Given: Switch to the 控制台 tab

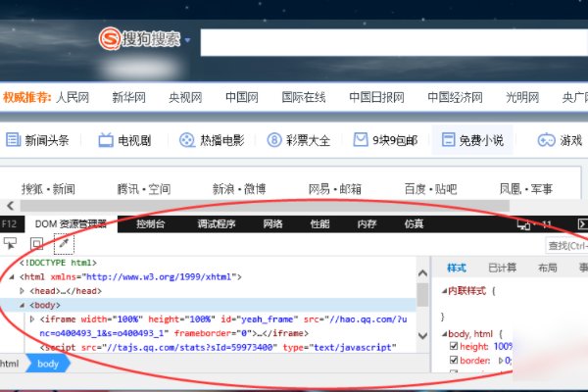Looking at the screenshot, I should point(150,224).
